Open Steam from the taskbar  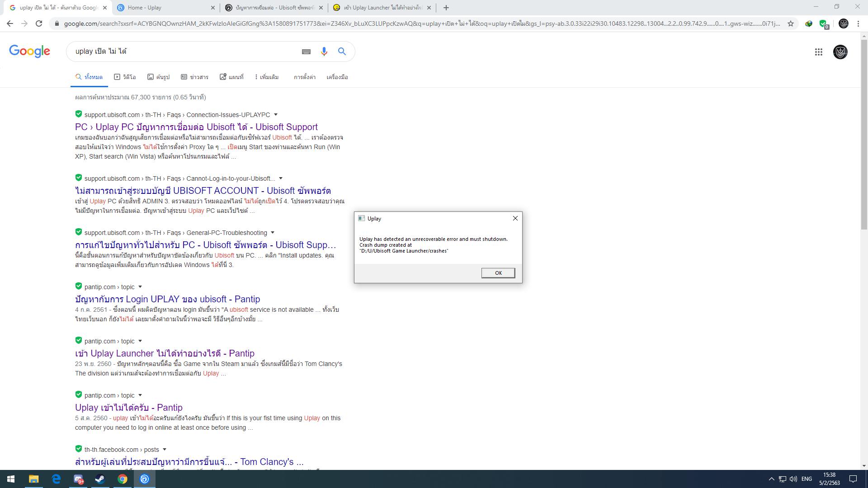pyautogui.click(x=100, y=479)
